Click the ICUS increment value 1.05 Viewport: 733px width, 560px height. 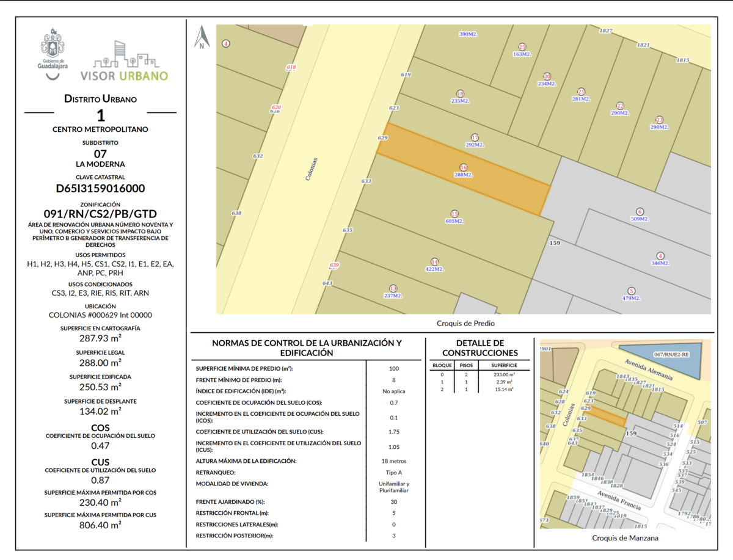[394, 446]
